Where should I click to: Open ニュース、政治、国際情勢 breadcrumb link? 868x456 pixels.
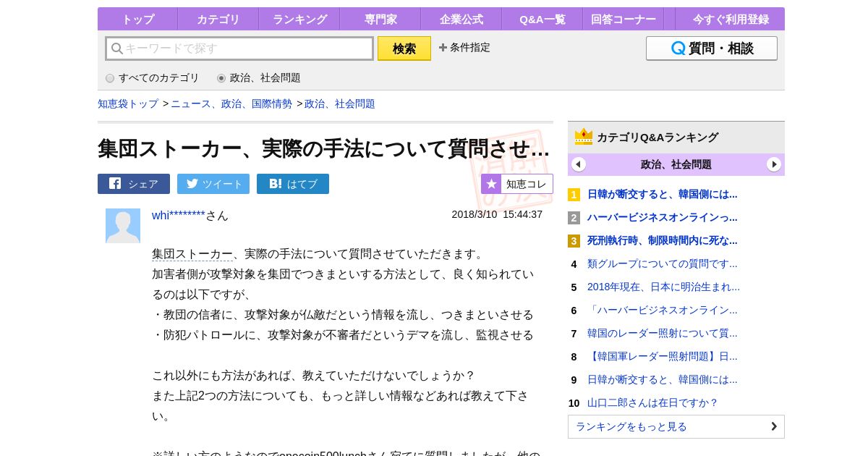tap(231, 104)
